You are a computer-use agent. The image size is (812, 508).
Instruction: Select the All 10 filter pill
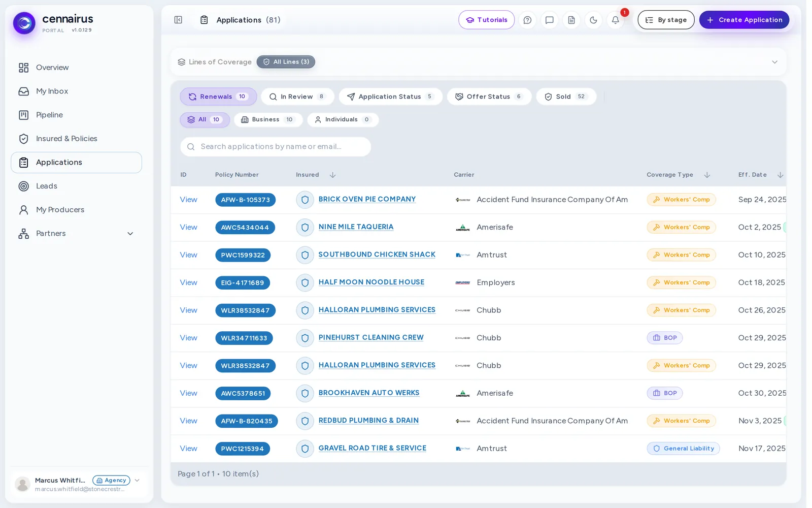[205, 120]
